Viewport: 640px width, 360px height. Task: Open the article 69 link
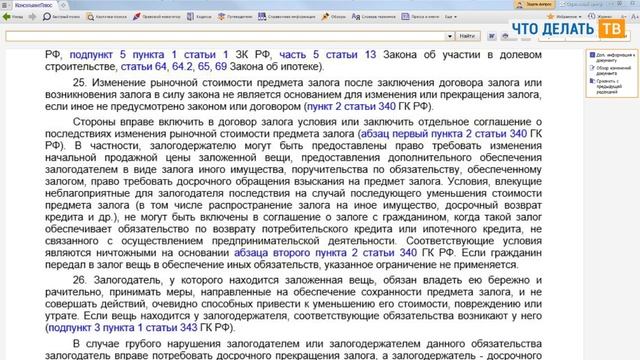tap(221, 66)
